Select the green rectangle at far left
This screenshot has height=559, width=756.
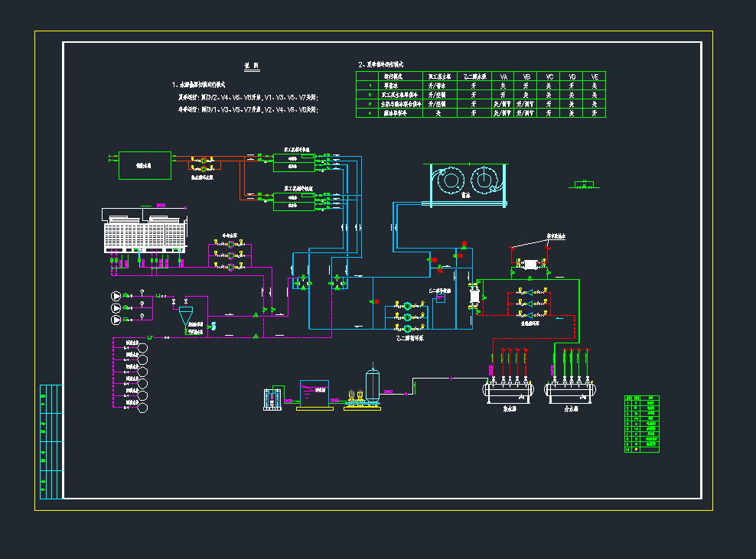click(145, 165)
